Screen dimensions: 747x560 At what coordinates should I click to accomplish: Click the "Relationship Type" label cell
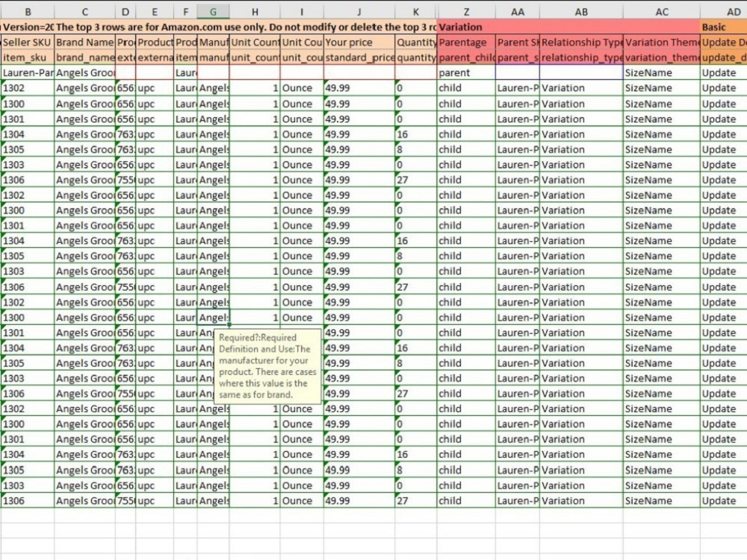click(x=581, y=43)
